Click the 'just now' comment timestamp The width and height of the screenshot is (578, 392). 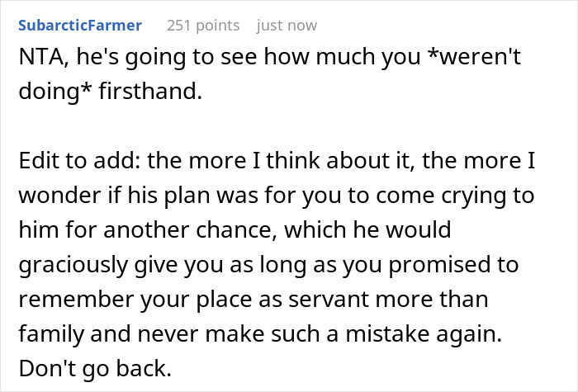point(287,26)
